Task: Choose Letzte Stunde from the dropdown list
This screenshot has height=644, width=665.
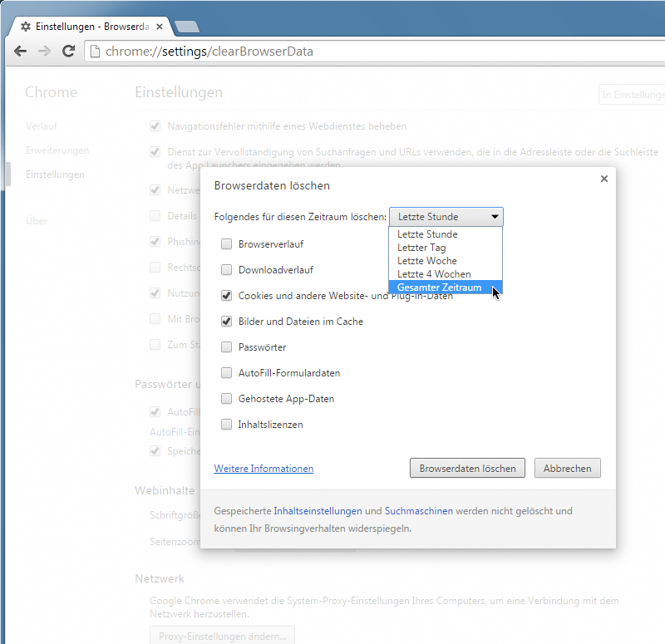Action: [446, 234]
